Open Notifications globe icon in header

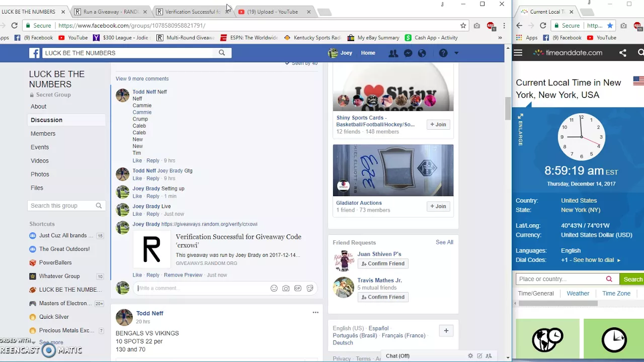pyautogui.click(x=422, y=53)
